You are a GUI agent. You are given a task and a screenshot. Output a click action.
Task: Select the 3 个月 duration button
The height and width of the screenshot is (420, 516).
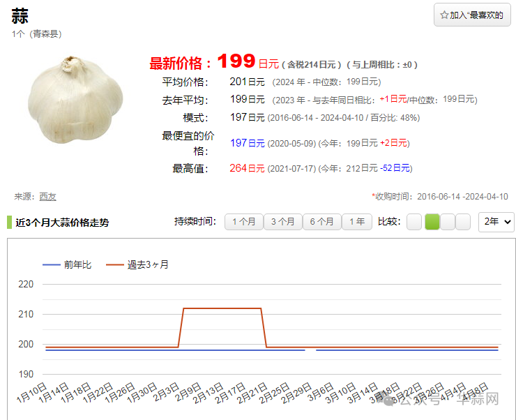pos(282,222)
